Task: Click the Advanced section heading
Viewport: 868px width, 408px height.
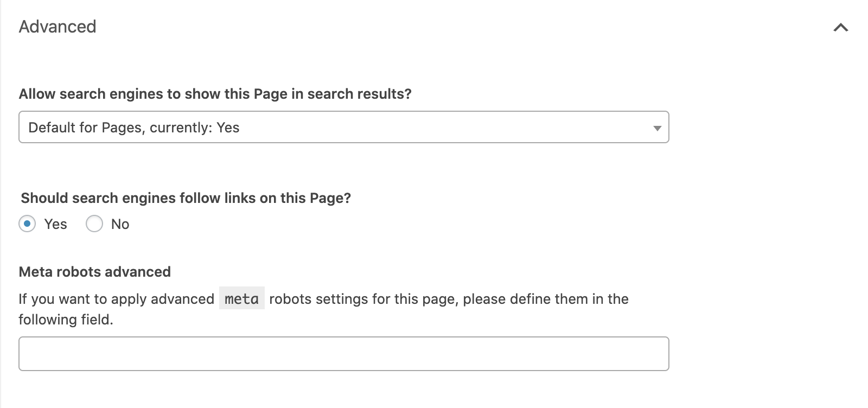Action: click(x=58, y=27)
